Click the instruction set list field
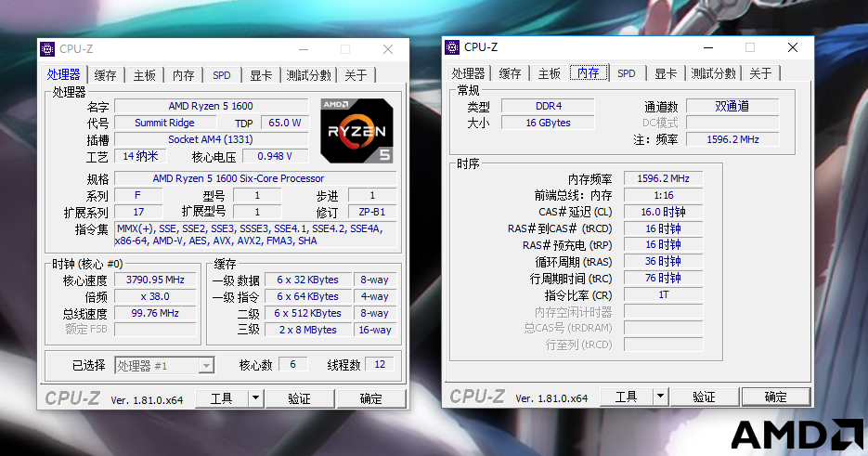The width and height of the screenshot is (868, 456). coord(255,234)
